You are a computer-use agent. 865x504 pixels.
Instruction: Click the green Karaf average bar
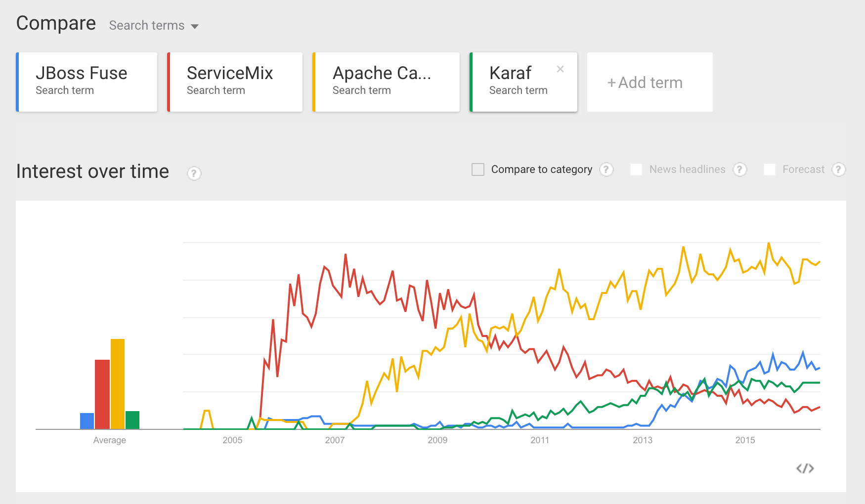click(x=132, y=420)
